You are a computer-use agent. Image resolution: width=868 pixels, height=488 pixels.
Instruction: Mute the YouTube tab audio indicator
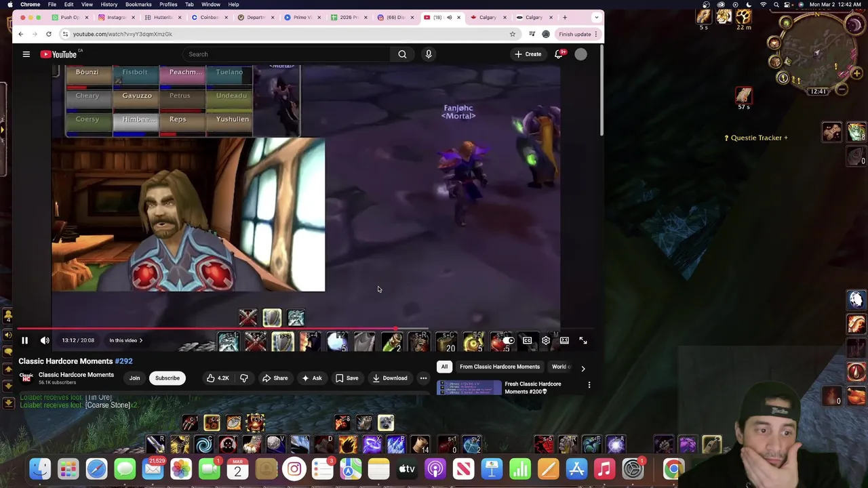tap(449, 17)
